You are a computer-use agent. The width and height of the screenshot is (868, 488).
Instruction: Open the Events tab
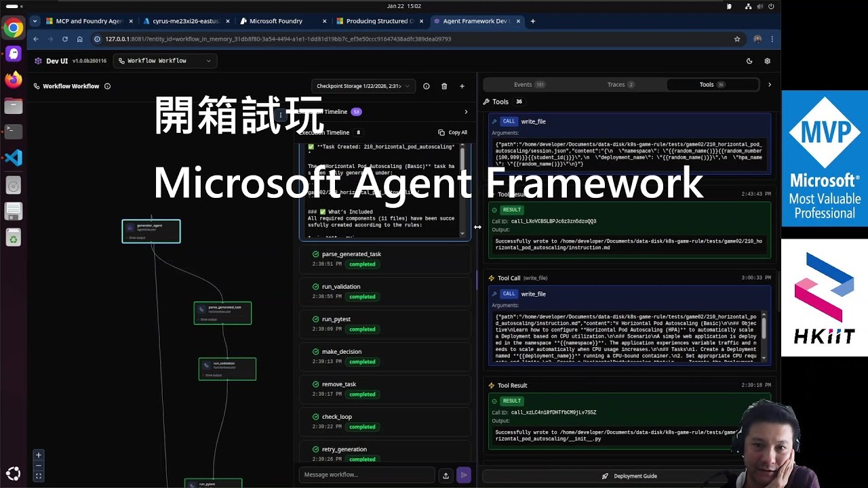pyautogui.click(x=529, y=85)
